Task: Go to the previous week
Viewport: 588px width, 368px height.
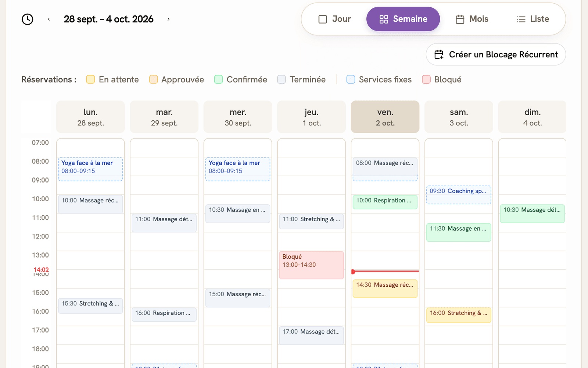Action: 49,19
